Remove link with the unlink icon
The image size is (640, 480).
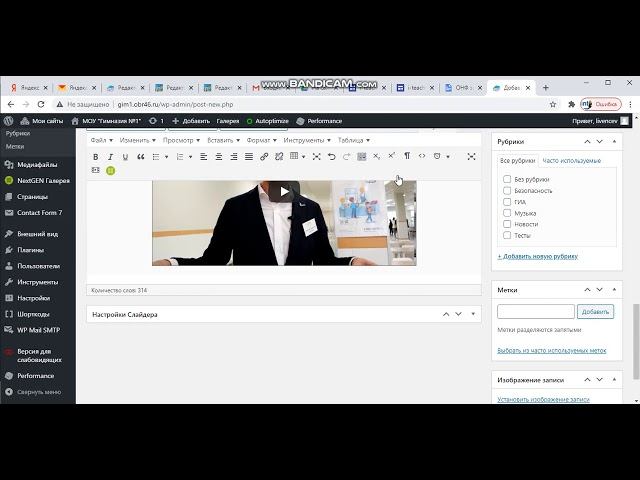[x=279, y=157]
